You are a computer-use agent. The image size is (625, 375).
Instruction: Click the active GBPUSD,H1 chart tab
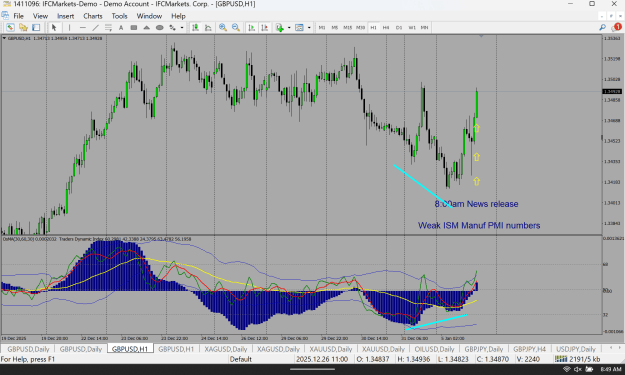click(x=130, y=349)
